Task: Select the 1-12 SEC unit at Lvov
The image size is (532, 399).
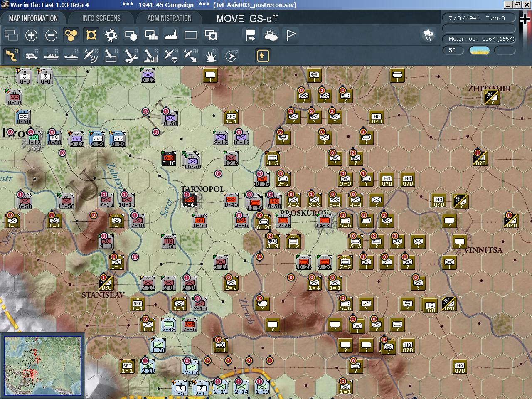Action: point(34,138)
